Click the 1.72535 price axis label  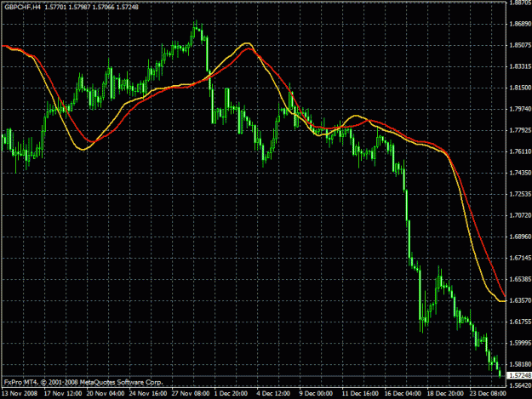(x=520, y=194)
